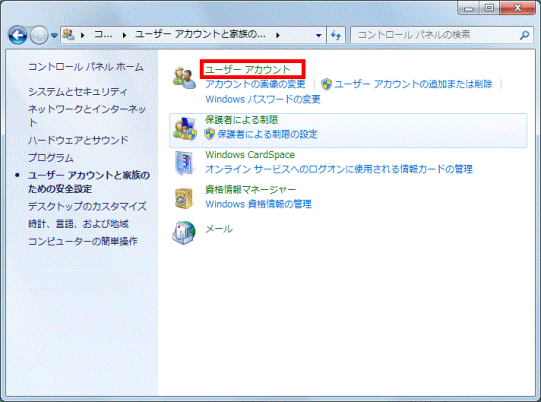
Task: Expand arrow after the users icon in address bar
Action: point(82,35)
